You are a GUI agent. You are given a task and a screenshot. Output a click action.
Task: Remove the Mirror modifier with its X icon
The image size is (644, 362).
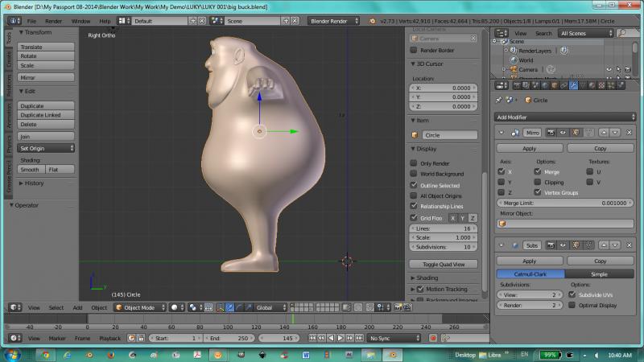click(x=629, y=131)
